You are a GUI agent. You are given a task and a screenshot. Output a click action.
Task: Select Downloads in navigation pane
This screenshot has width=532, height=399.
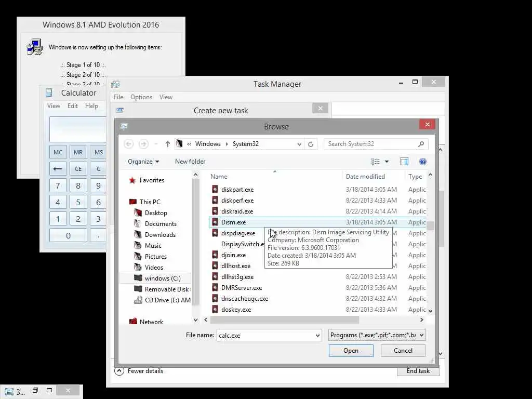pyautogui.click(x=160, y=234)
